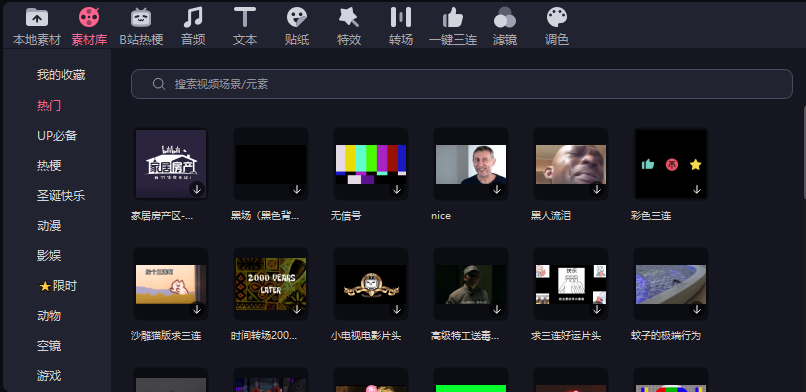Download the 时间转场2000 years later clip
806x392 pixels.
click(x=297, y=309)
